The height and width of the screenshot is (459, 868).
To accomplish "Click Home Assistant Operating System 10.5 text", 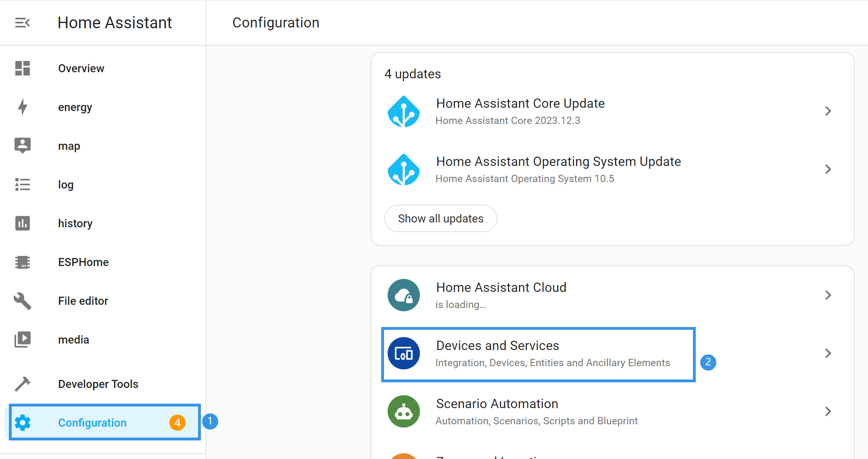I will (525, 178).
